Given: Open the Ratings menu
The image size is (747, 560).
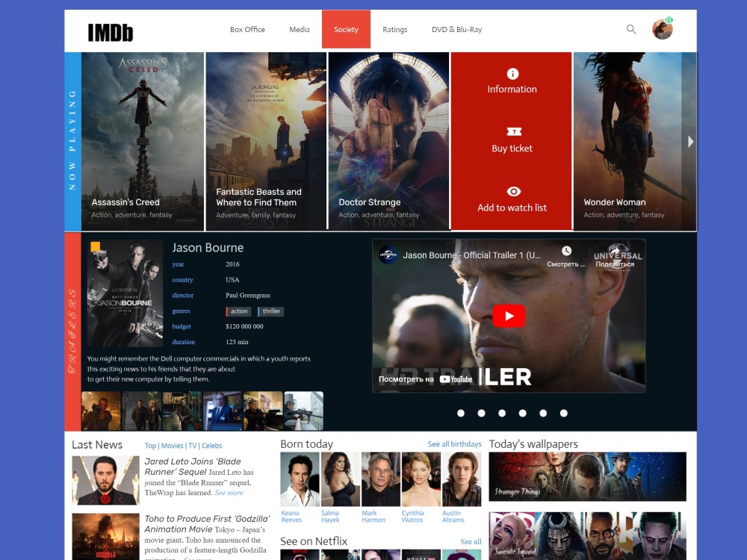Looking at the screenshot, I should (x=395, y=30).
